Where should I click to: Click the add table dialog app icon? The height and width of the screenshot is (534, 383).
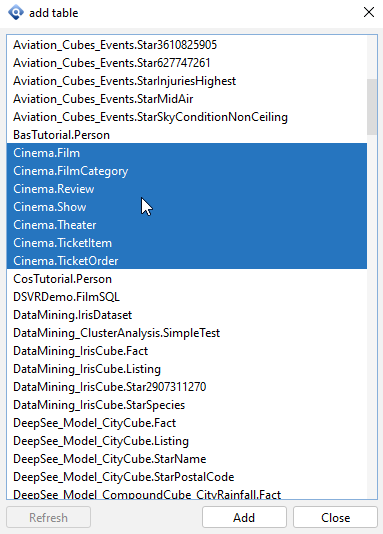16,13
